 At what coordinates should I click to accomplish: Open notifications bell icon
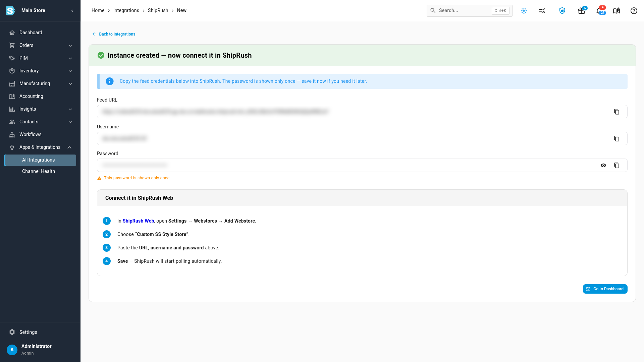pyautogui.click(x=600, y=11)
